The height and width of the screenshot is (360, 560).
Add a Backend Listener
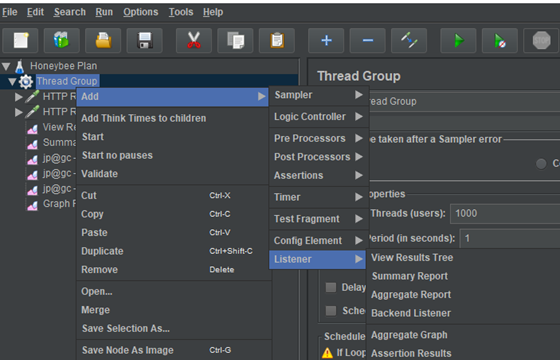click(463, 313)
